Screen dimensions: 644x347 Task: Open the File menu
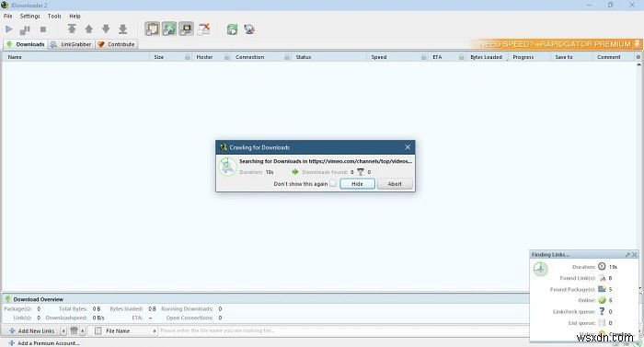pyautogui.click(x=7, y=16)
